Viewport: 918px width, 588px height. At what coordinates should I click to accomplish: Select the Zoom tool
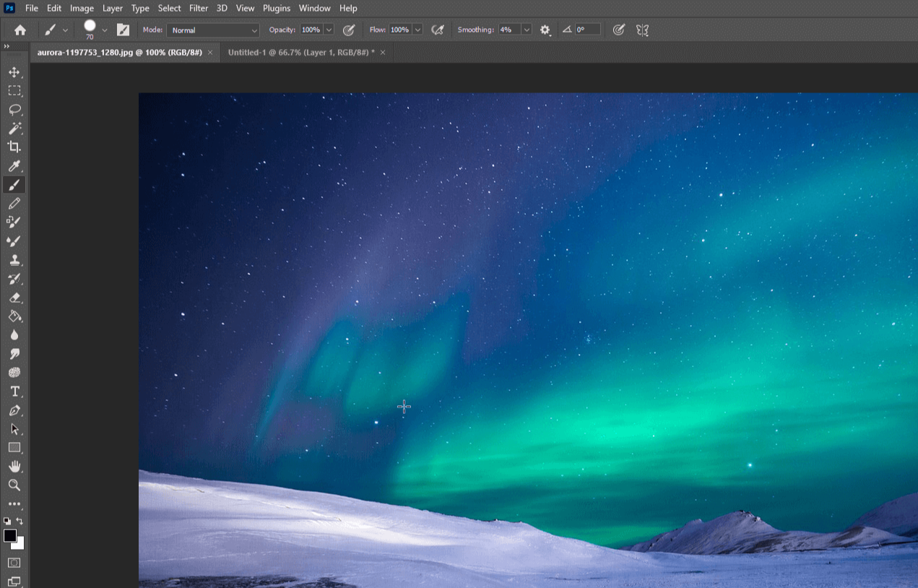tap(14, 485)
